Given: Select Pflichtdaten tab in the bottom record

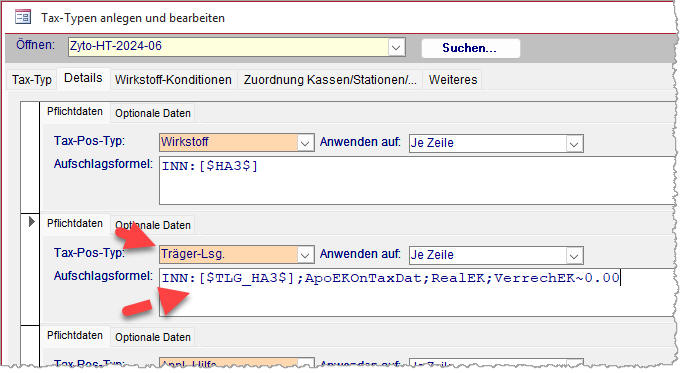Looking at the screenshot, I should point(75,335).
